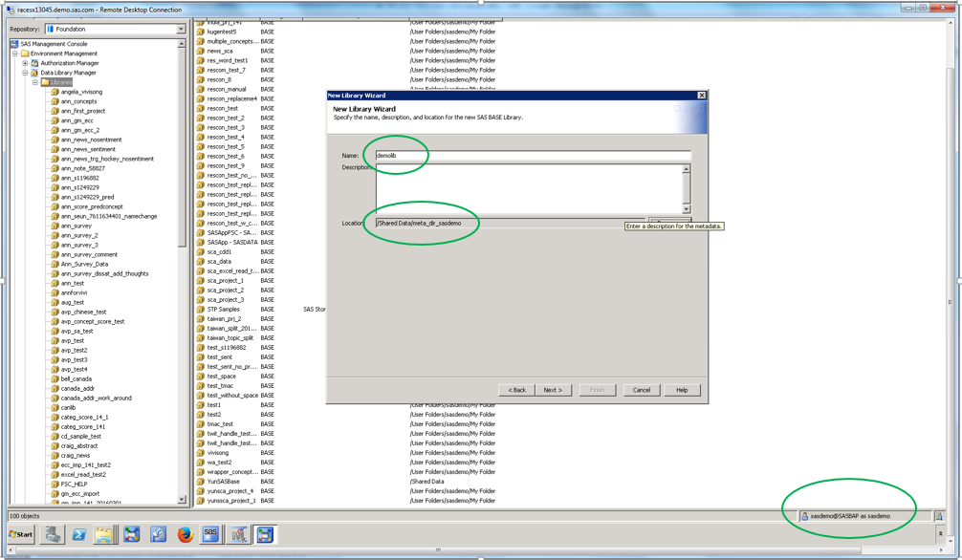Viewport: 962px width, 560px height.
Task: Click the bell_canada library icon in tree
Action: tap(55, 379)
